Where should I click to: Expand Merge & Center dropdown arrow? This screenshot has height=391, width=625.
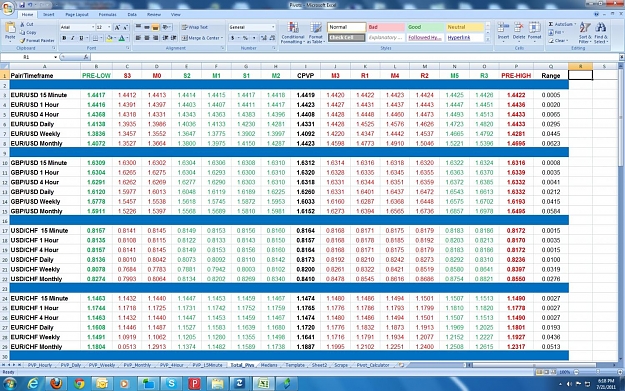(222, 38)
